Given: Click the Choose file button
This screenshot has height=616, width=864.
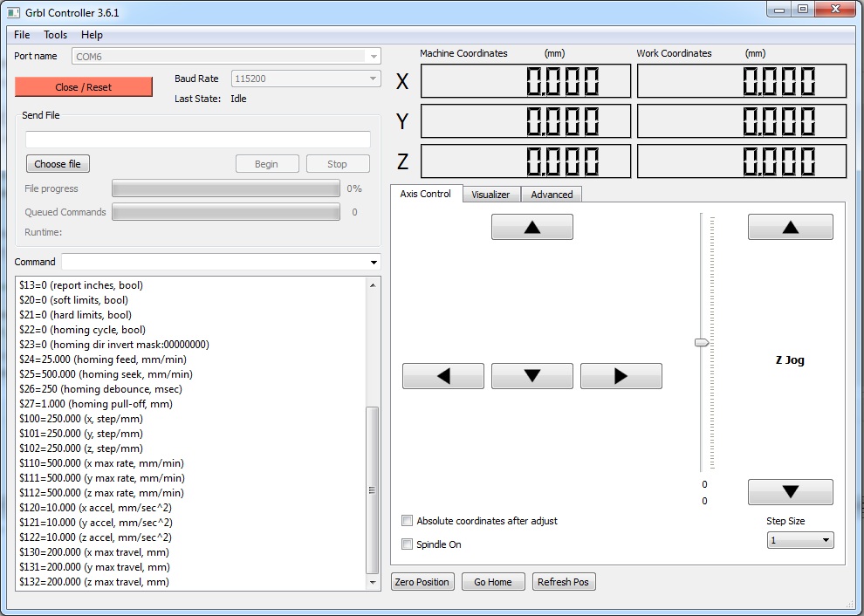Looking at the screenshot, I should (58, 164).
